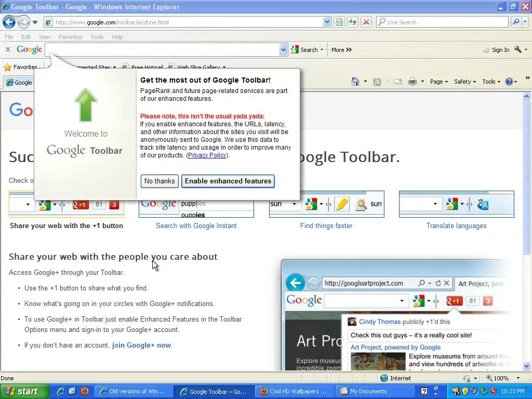532x399 pixels.
Task: Expand the address bar history dropdown
Action: coord(327,22)
